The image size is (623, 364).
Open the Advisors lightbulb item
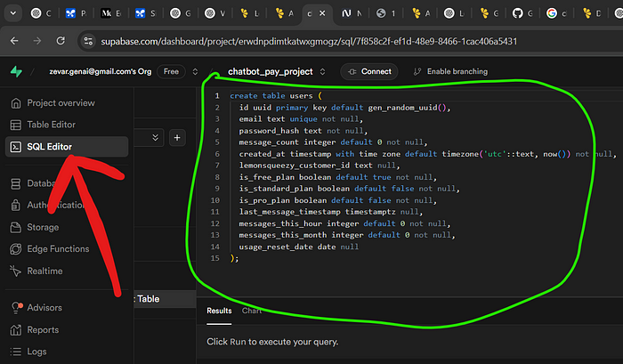click(x=36, y=308)
